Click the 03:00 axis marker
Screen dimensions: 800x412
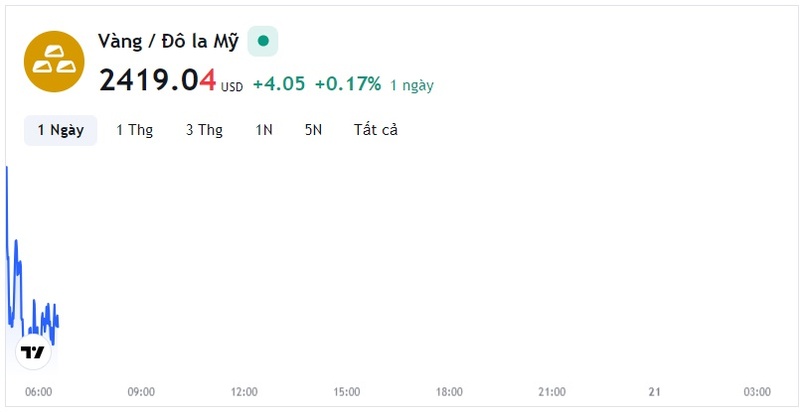[x=757, y=392]
